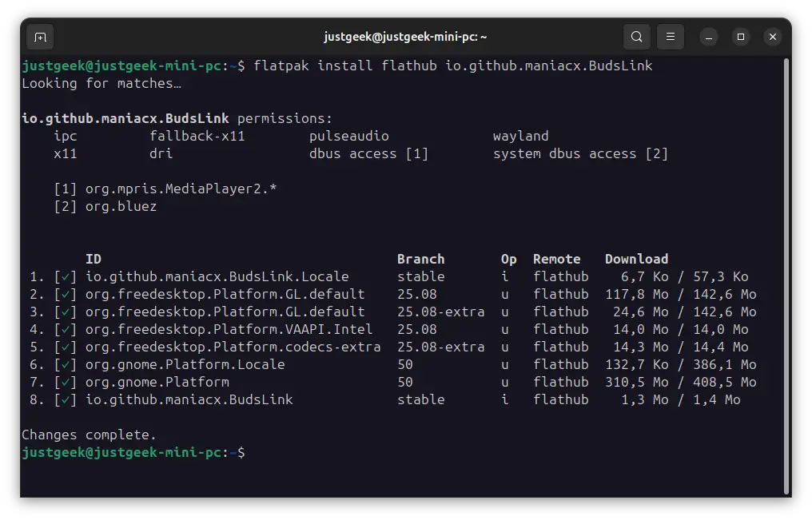812x520 pixels.
Task: Click 'dbus access [1]' text
Action: click(x=368, y=153)
